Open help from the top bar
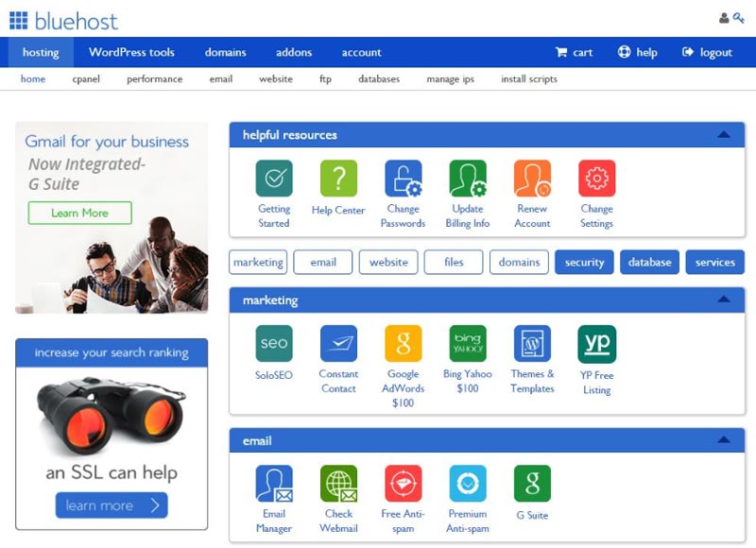The image size is (756, 548). [637, 52]
